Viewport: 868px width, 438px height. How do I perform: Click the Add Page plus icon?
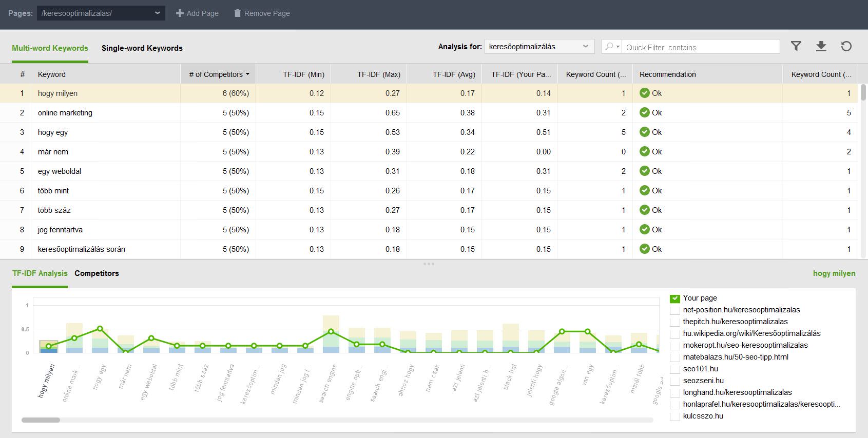click(x=180, y=13)
